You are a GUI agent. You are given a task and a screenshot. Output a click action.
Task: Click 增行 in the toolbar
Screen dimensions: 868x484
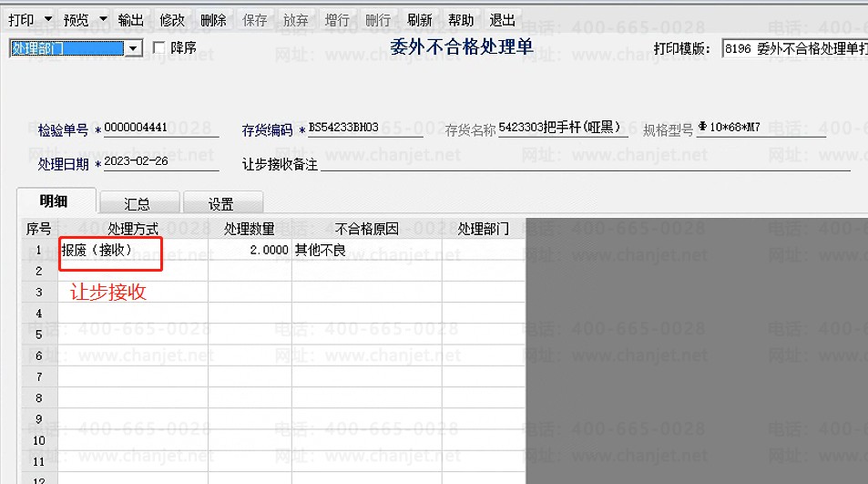click(337, 20)
